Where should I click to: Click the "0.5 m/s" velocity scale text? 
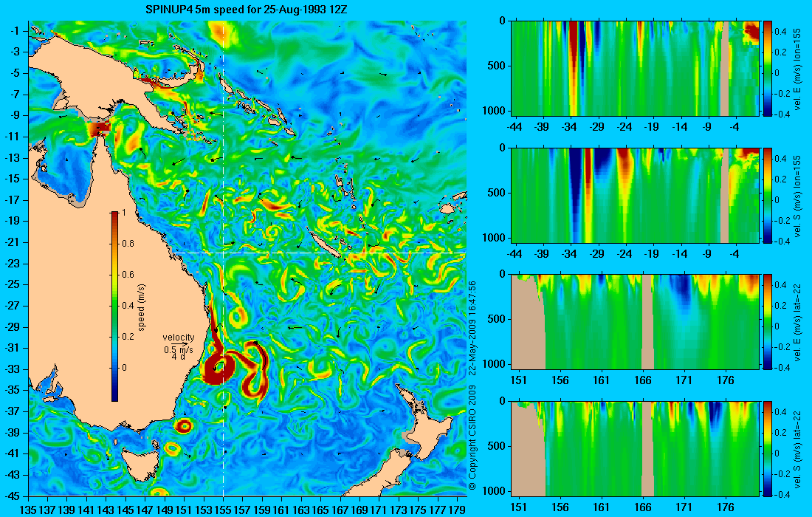pos(179,349)
